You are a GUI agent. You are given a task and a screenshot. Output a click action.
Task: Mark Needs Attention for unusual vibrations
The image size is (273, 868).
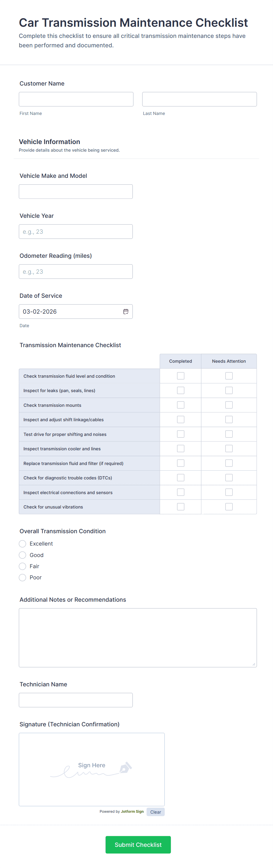coord(229,507)
